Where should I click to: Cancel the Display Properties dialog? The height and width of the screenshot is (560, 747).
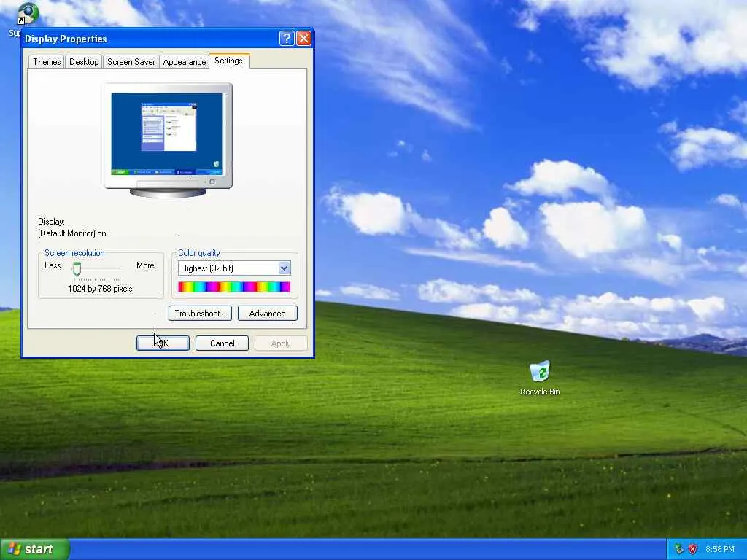(222, 343)
